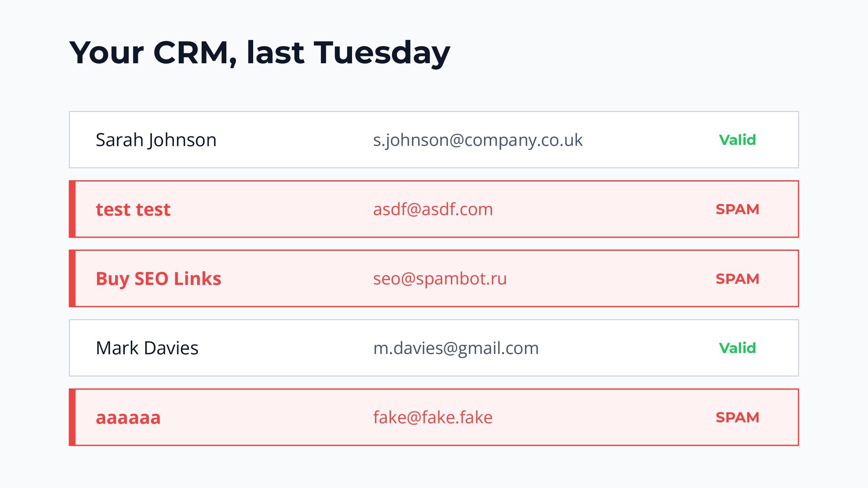Screen dimensions: 868x488
Task: Click the Valid status for Sarah Johnson
Action: (x=737, y=140)
